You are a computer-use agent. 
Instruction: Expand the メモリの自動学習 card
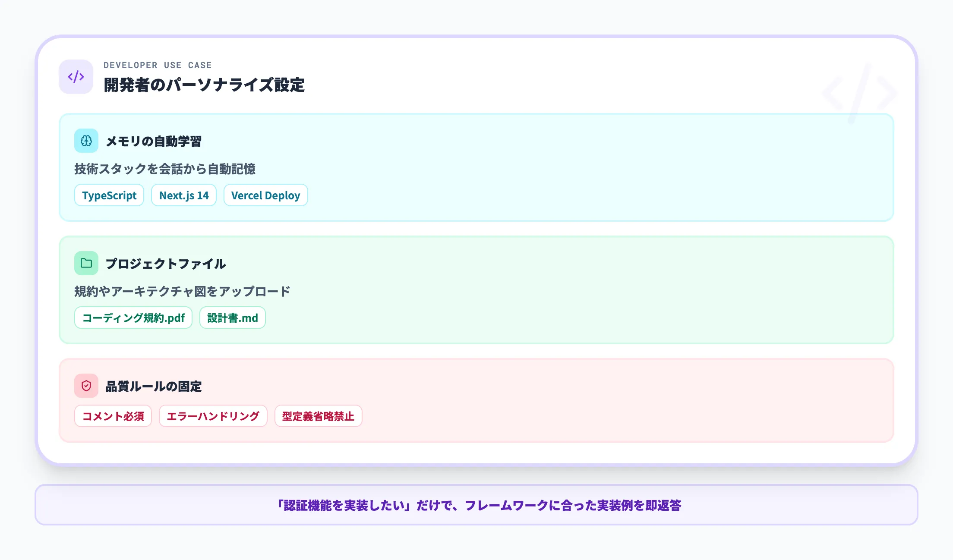click(x=475, y=167)
